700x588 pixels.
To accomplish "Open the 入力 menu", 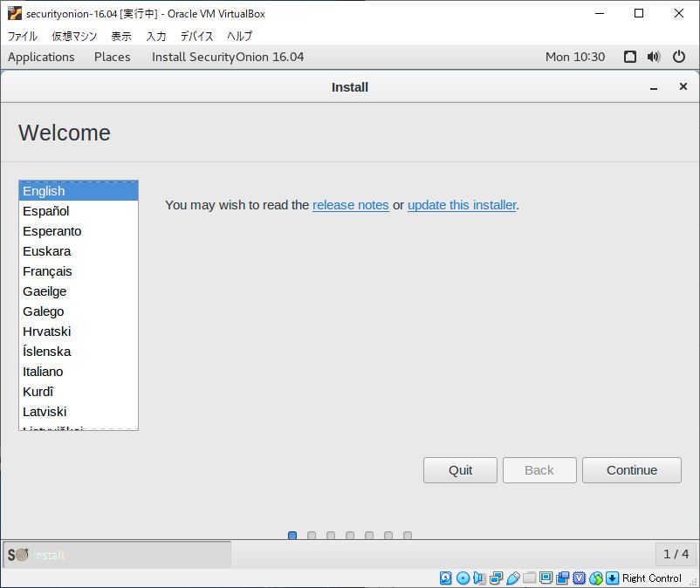I will click(156, 36).
